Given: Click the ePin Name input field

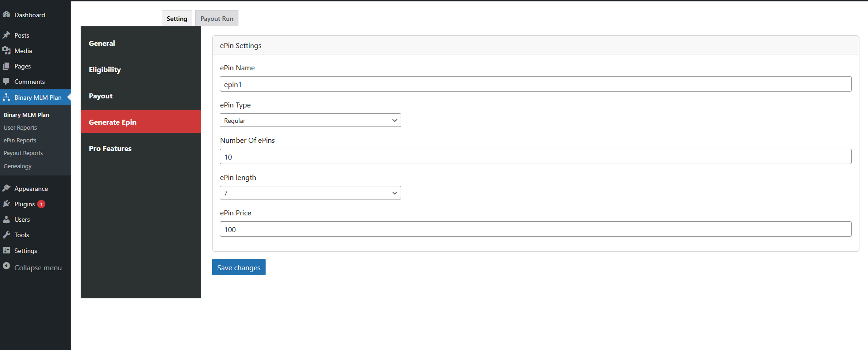Looking at the screenshot, I should pos(535,84).
